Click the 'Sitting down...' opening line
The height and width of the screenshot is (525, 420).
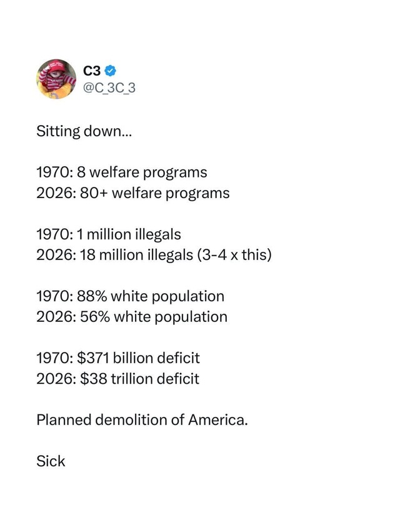pyautogui.click(x=76, y=132)
